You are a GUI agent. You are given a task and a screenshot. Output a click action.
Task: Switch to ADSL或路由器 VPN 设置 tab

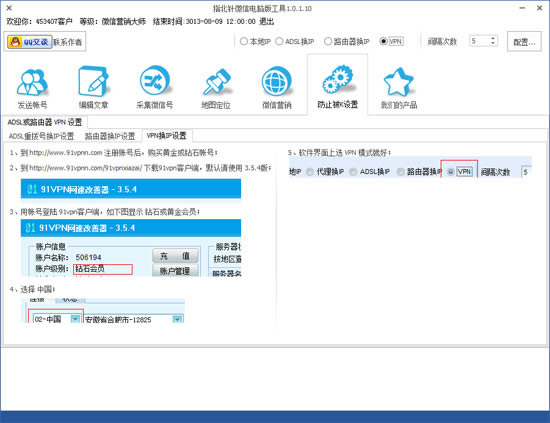(x=45, y=122)
